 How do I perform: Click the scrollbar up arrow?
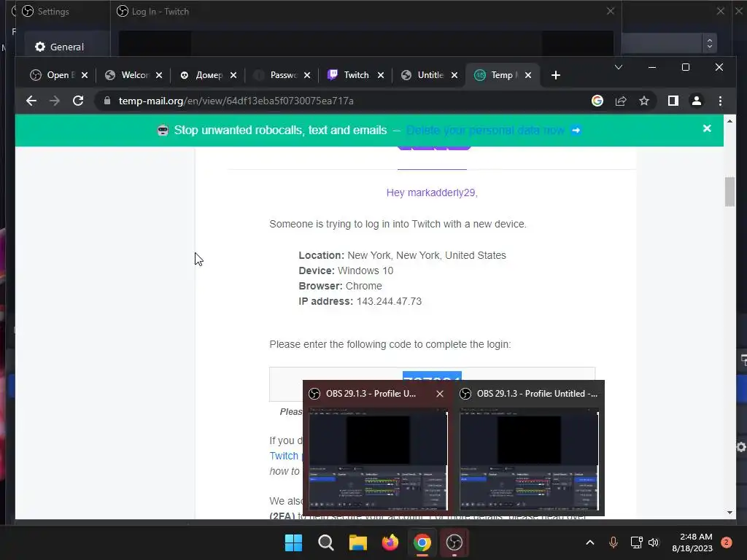coord(729,121)
